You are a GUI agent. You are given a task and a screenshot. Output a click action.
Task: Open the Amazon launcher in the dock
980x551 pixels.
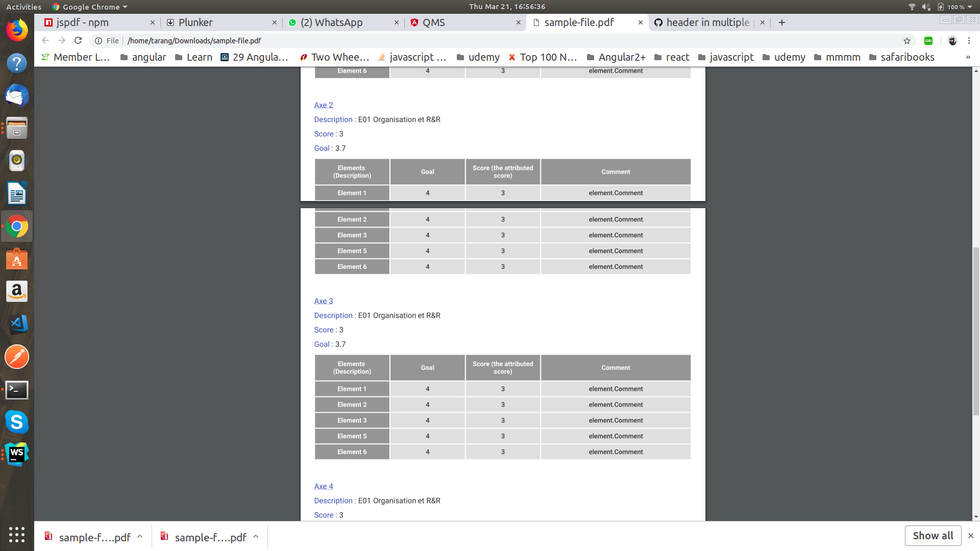(17, 291)
